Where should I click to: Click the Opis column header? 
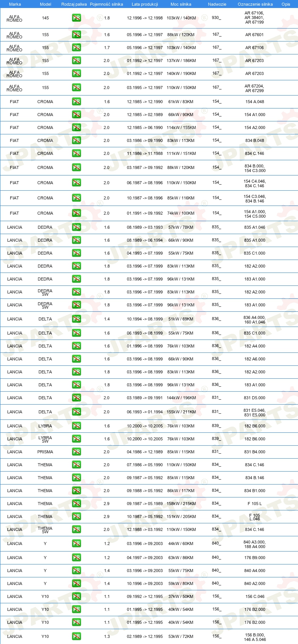pyautogui.click(x=286, y=4)
